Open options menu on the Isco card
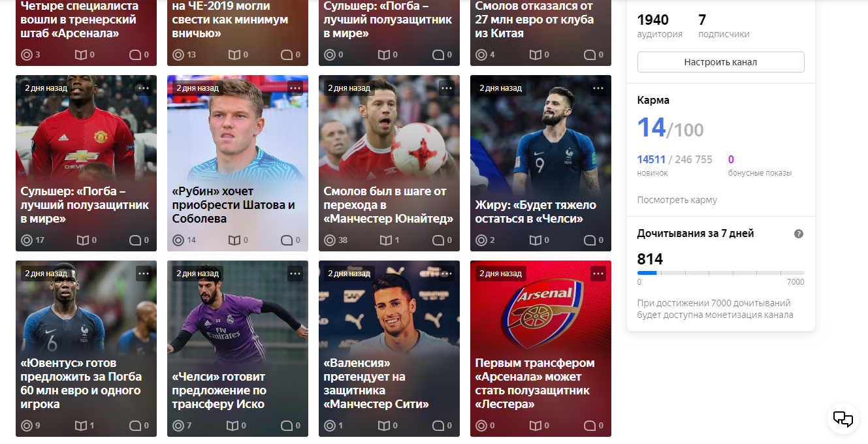The width and height of the screenshot is (868, 444). click(295, 274)
